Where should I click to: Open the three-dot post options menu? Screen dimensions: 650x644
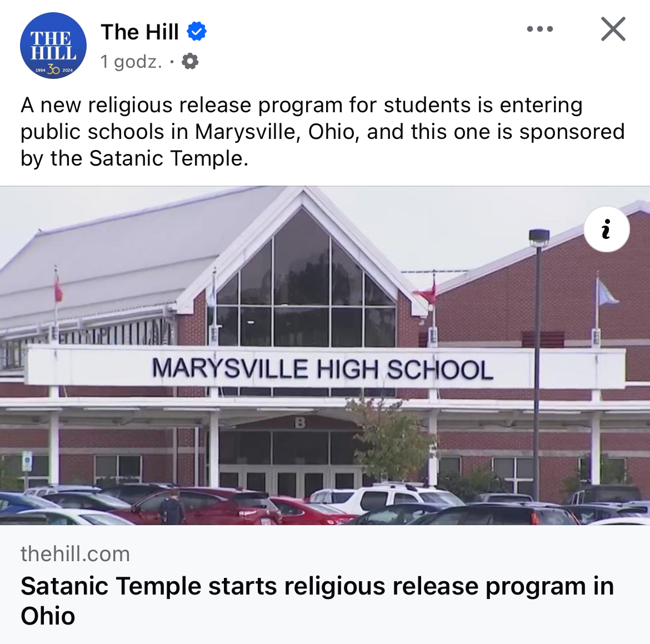tap(540, 29)
